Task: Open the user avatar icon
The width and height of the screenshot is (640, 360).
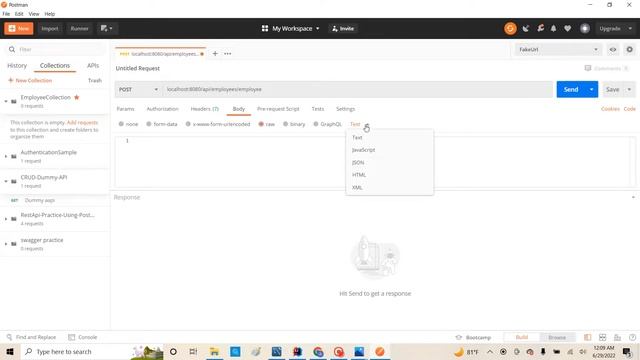Action: tap(585, 29)
